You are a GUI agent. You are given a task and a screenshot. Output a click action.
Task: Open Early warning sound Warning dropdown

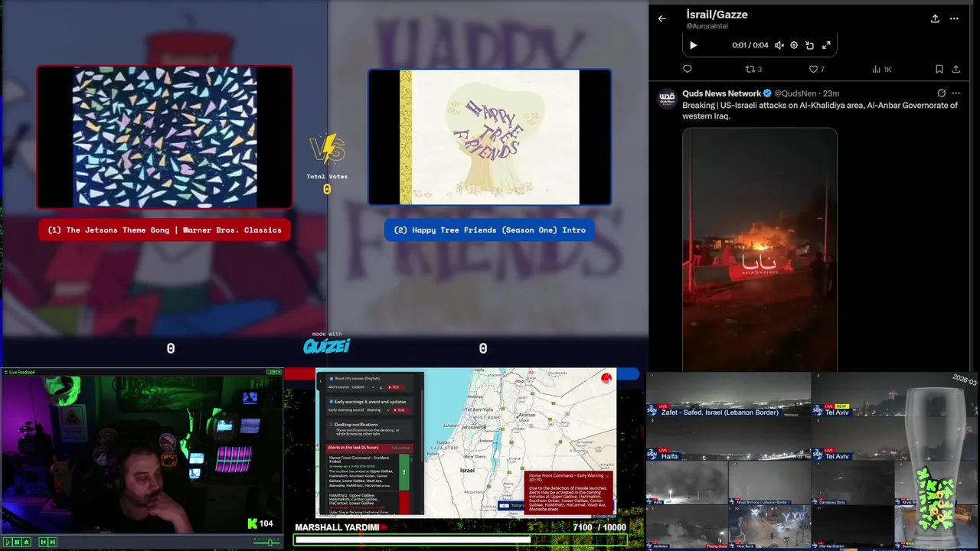tap(378, 410)
